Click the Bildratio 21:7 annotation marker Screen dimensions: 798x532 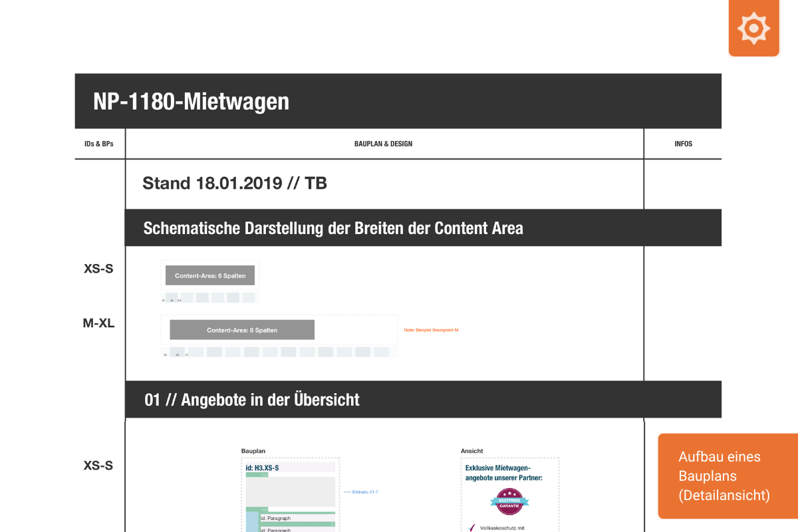coord(362,492)
